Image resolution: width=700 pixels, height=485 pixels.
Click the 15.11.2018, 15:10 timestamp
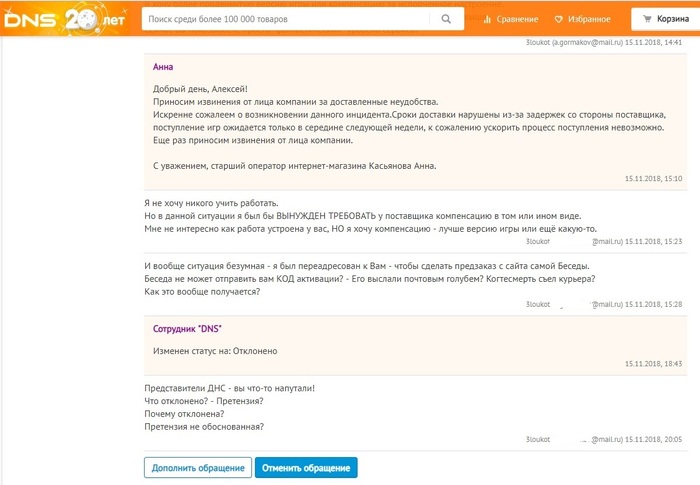coord(652,178)
